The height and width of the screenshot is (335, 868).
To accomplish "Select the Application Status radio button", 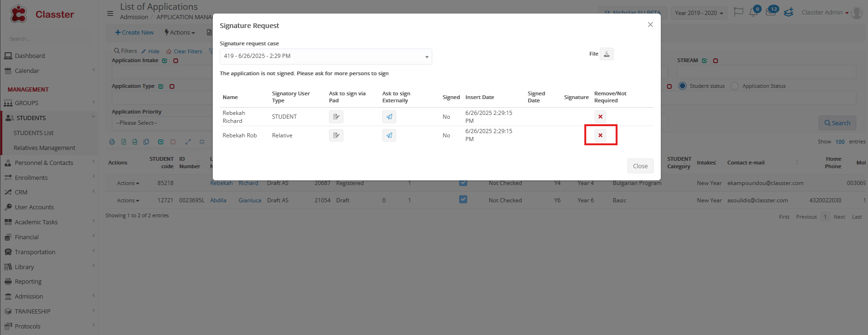I will [x=735, y=86].
